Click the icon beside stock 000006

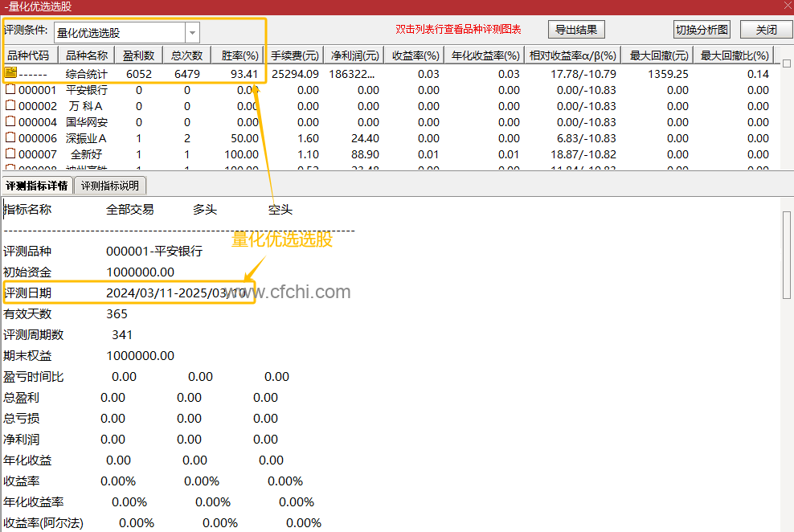tap(10, 137)
